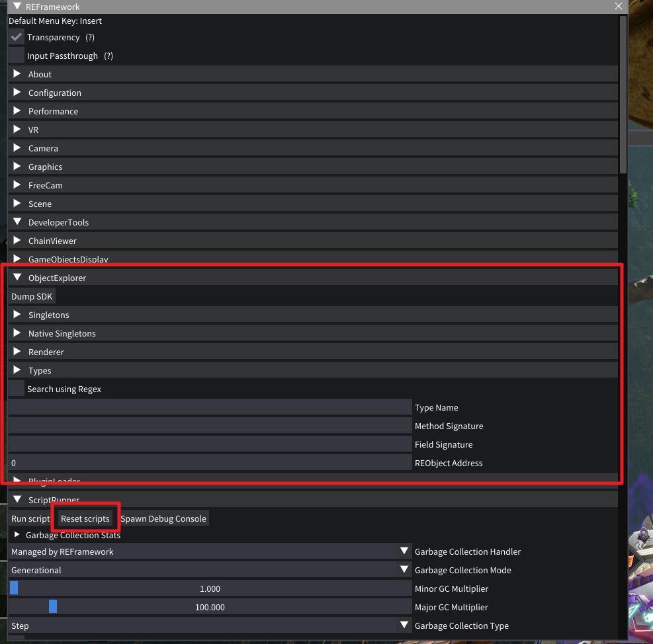The height and width of the screenshot is (644, 653).
Task: Click the Input Passthrough (?) help marker
Action: [109, 56]
